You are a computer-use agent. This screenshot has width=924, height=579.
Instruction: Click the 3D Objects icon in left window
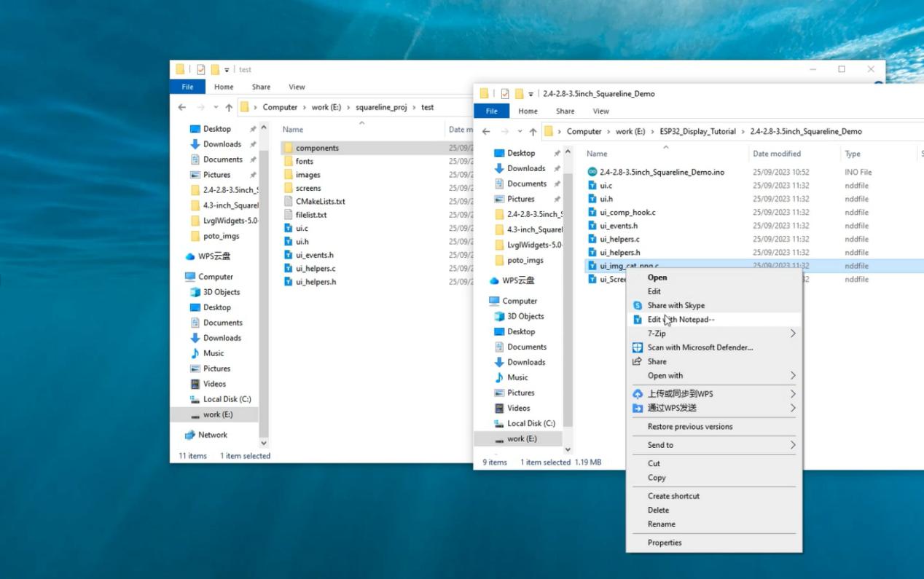195,292
